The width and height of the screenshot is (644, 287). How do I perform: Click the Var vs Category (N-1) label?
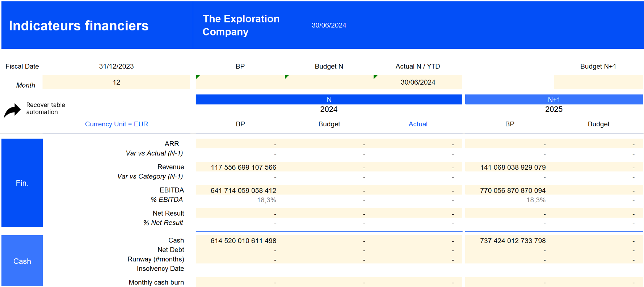coord(150,177)
